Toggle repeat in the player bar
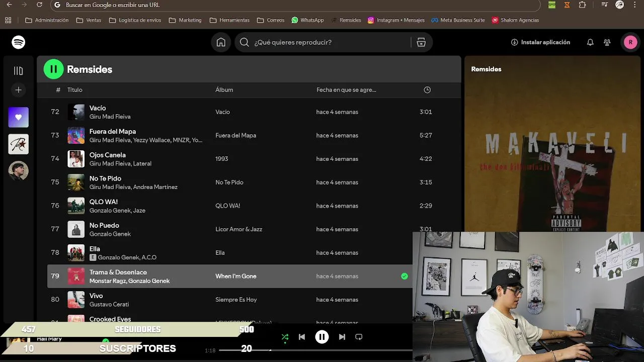 point(359,337)
